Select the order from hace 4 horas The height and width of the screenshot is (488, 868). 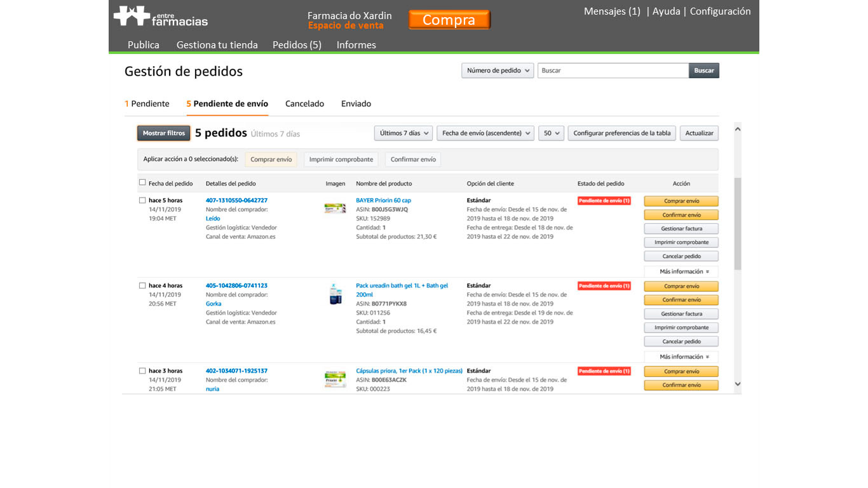[x=142, y=286]
